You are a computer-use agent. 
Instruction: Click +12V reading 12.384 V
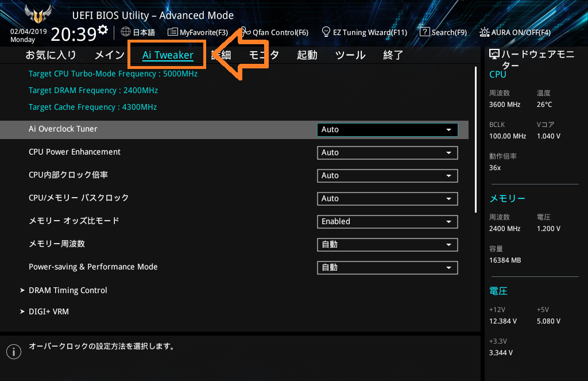[x=503, y=321]
